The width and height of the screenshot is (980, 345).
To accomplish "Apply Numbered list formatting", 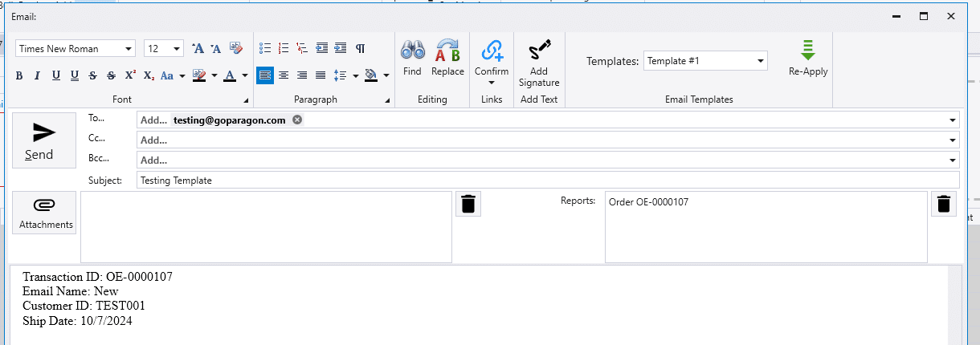I will click(284, 48).
